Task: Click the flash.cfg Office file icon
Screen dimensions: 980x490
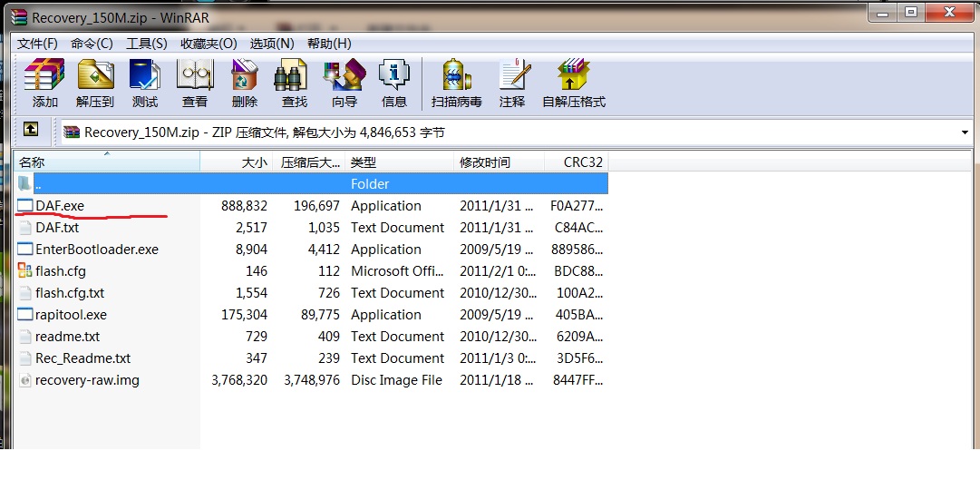Action: 24,270
